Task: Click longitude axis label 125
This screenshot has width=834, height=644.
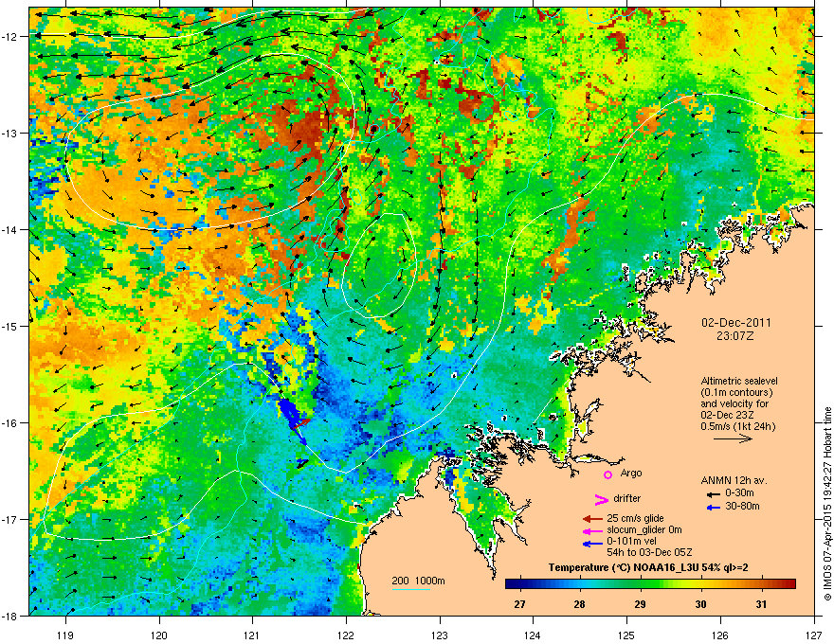Action: point(627,635)
